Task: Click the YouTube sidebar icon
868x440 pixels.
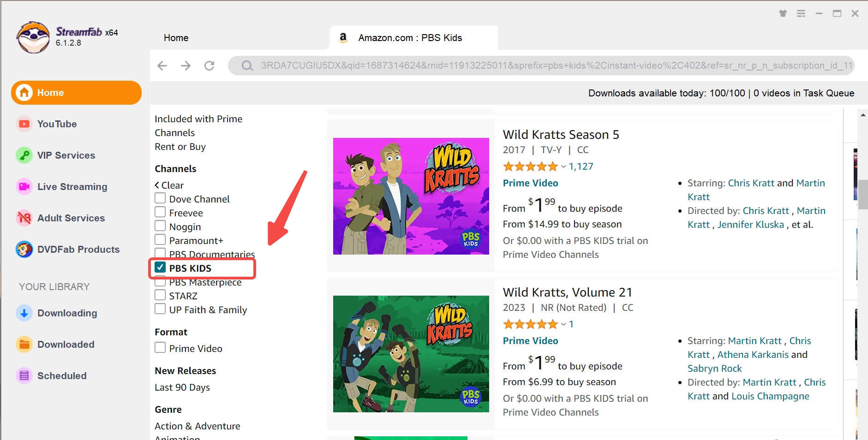Action: coord(24,124)
